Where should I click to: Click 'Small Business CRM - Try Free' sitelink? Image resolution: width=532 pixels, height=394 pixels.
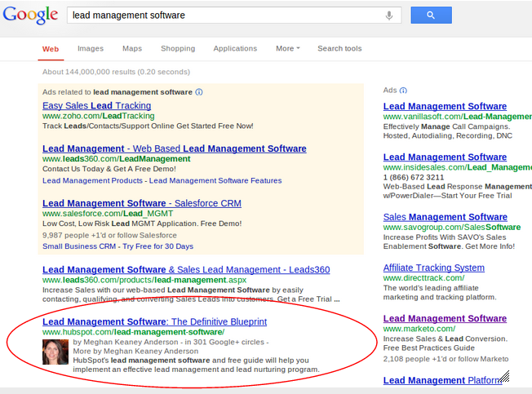pyautogui.click(x=117, y=246)
